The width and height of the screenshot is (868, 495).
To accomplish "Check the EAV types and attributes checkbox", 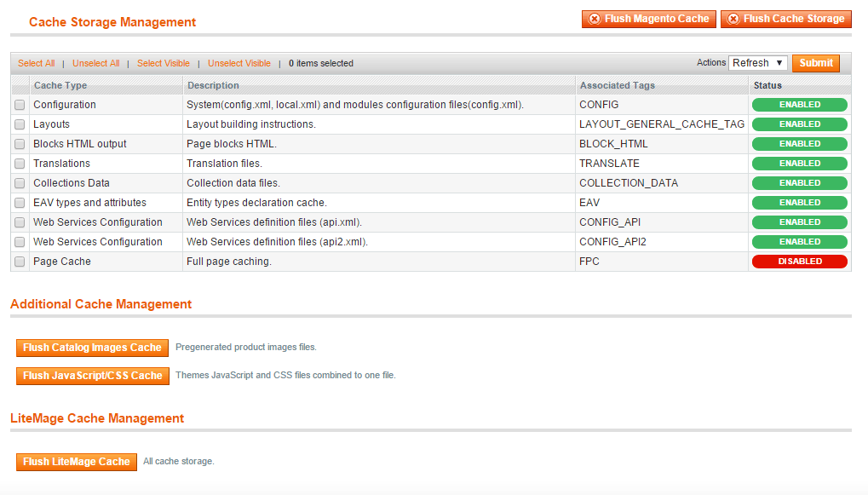I will click(20, 203).
